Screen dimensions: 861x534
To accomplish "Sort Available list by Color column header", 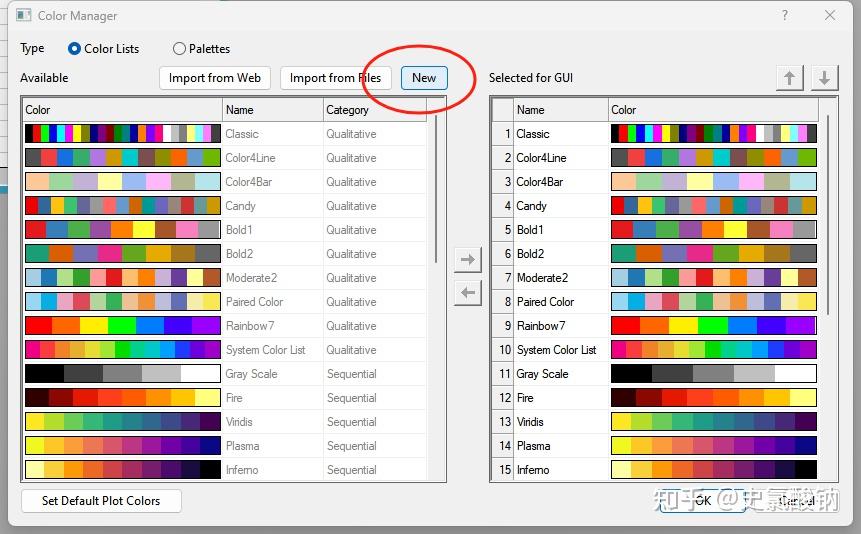I will (x=122, y=109).
